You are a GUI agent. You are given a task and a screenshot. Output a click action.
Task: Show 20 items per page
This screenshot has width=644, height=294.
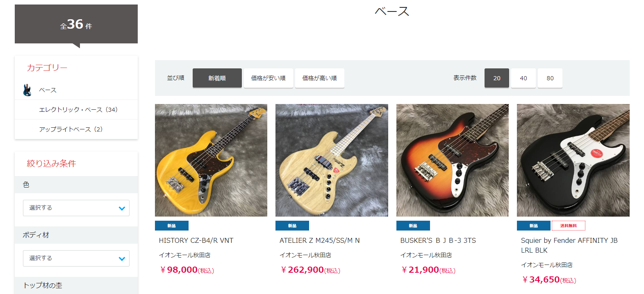[497, 78]
